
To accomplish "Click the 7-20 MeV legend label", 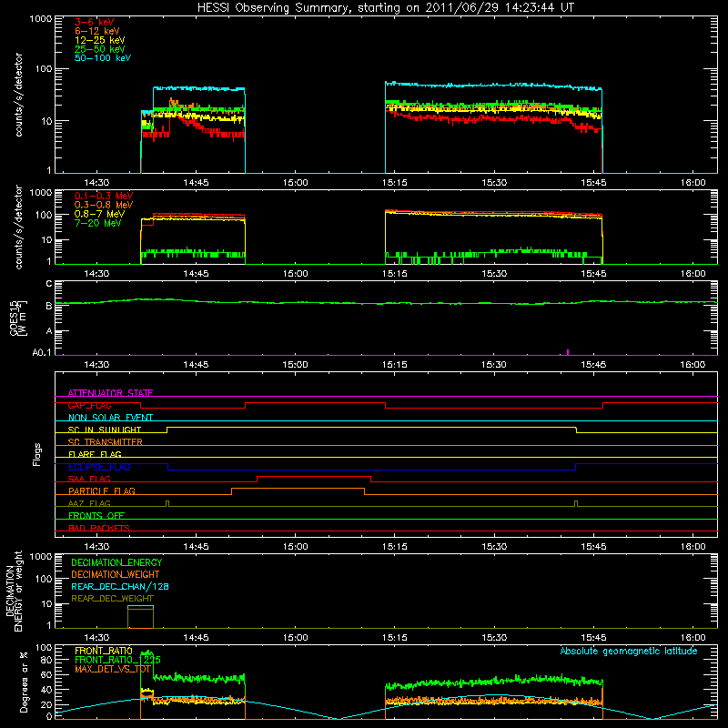I will (97, 223).
